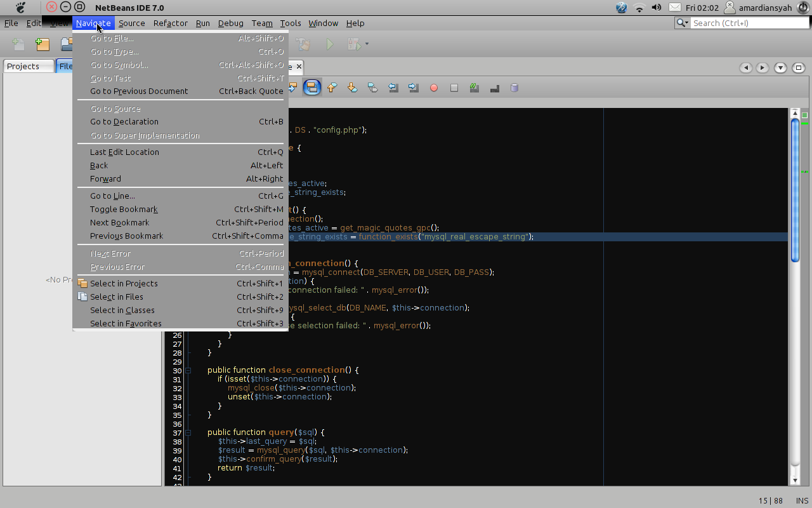Viewport: 812px width, 508px height.
Task: Click the green Run Project arrow
Action: pos(329,44)
